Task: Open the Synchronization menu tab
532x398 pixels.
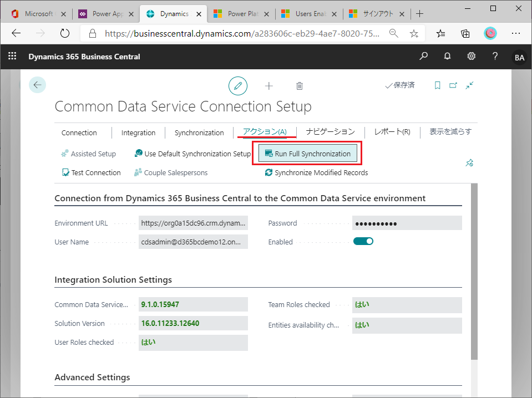Action: click(x=199, y=133)
